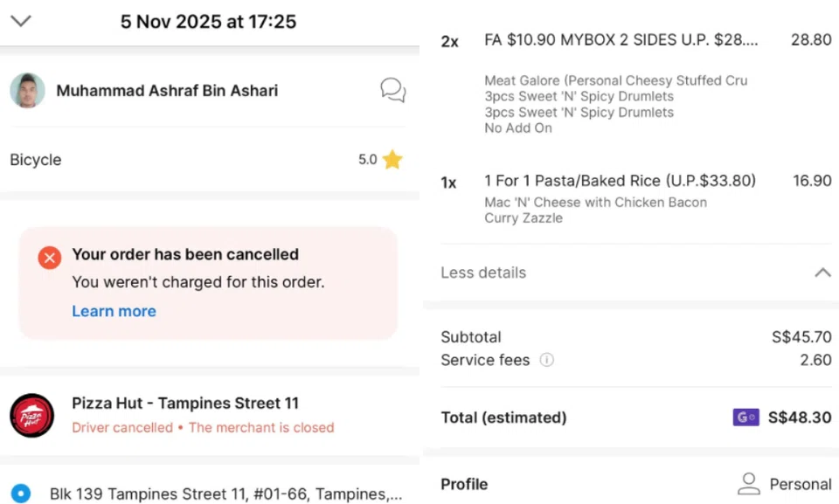Change the Personal profile setting

click(x=800, y=484)
